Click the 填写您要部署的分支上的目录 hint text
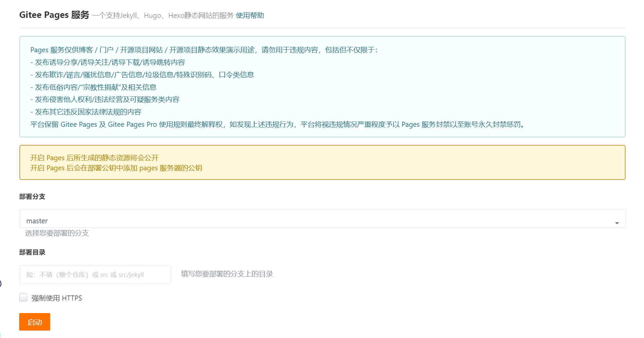644x338 pixels. 227,274
